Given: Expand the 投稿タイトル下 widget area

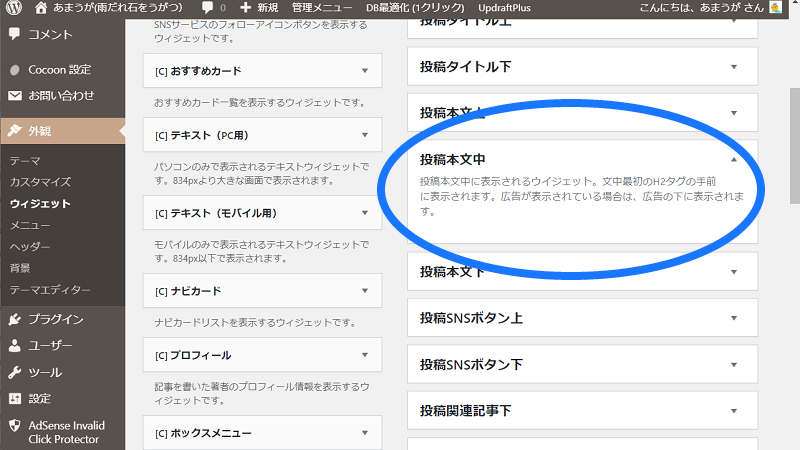Looking at the screenshot, I should click(733, 67).
